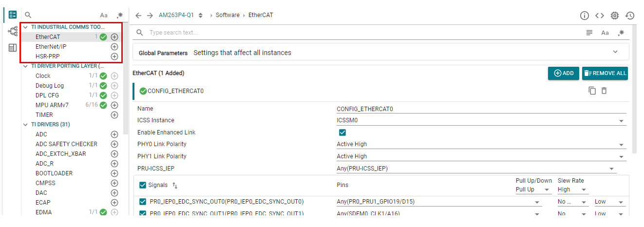Open the history icon in top bar
Image resolution: width=644 pixels, height=227 pixels.
pyautogui.click(x=630, y=16)
